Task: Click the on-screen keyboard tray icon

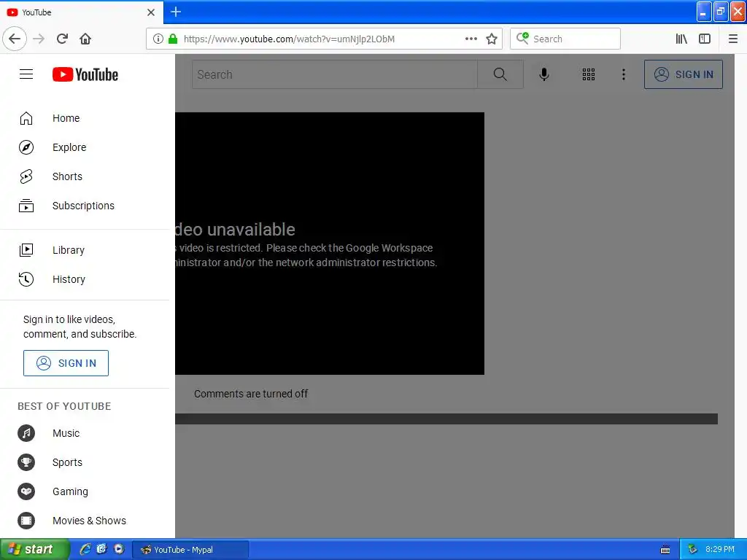Action: [665, 550]
